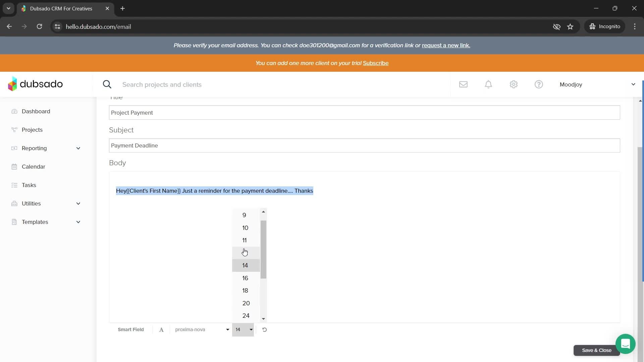Open Calendar in the sidebar
The image size is (644, 362).
click(x=33, y=167)
